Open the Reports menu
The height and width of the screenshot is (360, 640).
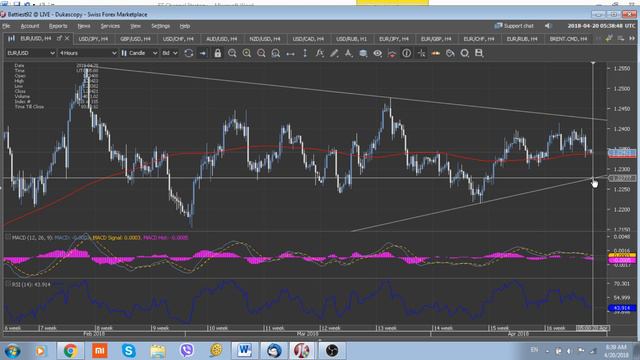click(58, 26)
